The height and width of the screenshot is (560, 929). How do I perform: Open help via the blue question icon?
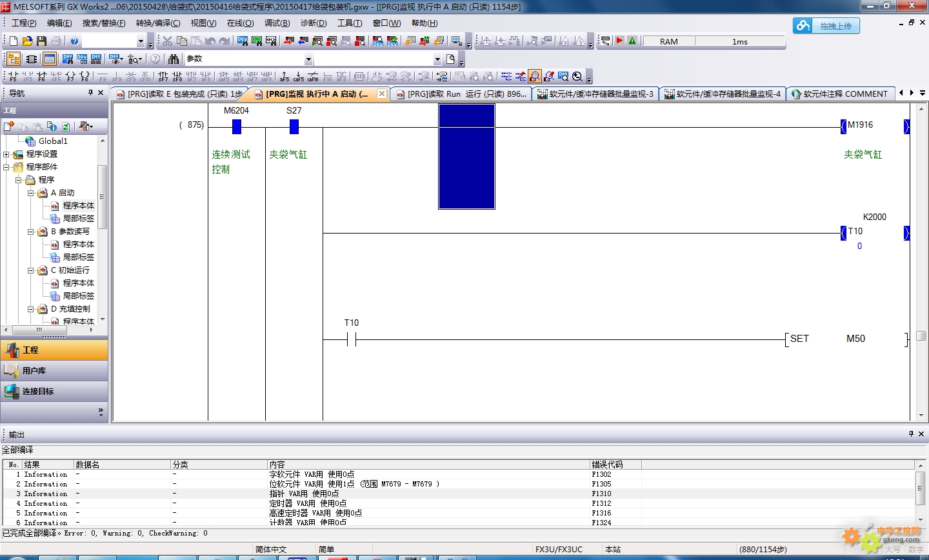(x=74, y=41)
